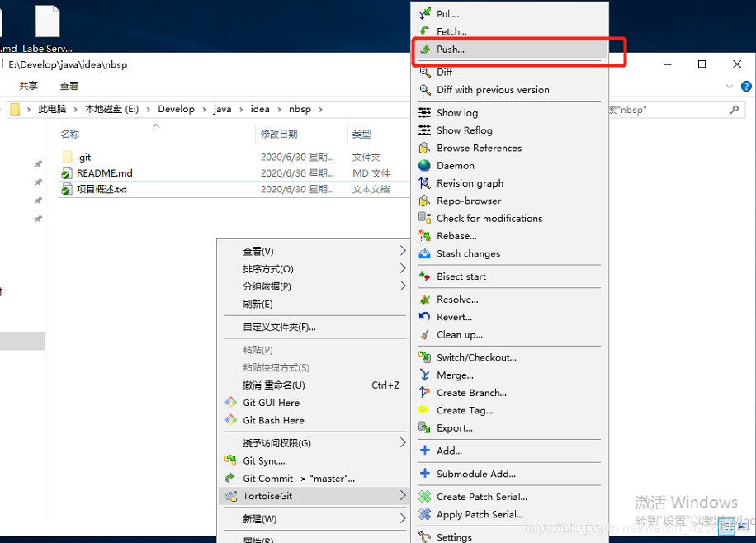
Task: Select the README.md file
Action: click(234, 173)
